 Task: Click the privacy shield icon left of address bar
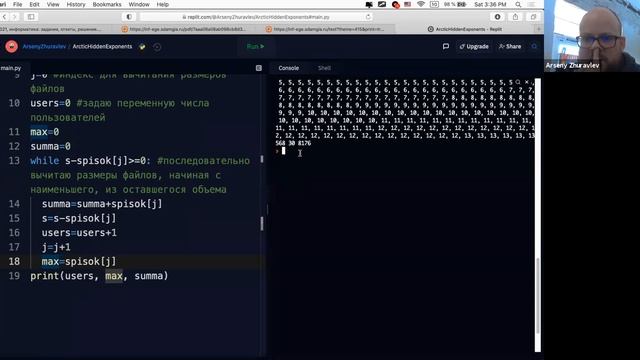pos(129,17)
